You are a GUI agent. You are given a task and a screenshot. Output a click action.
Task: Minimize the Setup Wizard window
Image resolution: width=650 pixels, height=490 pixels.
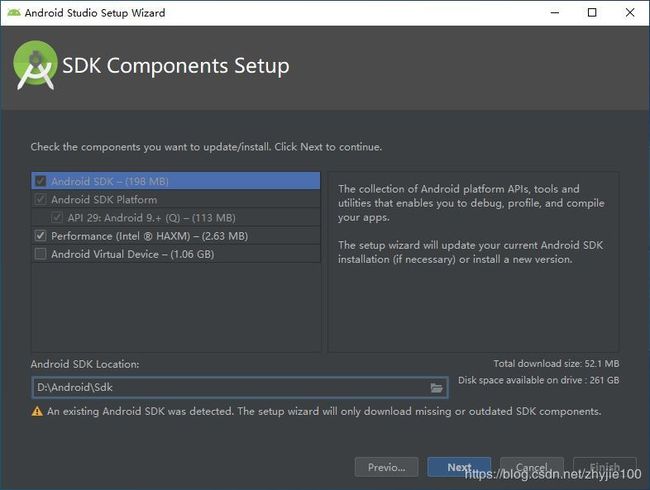tap(555, 13)
